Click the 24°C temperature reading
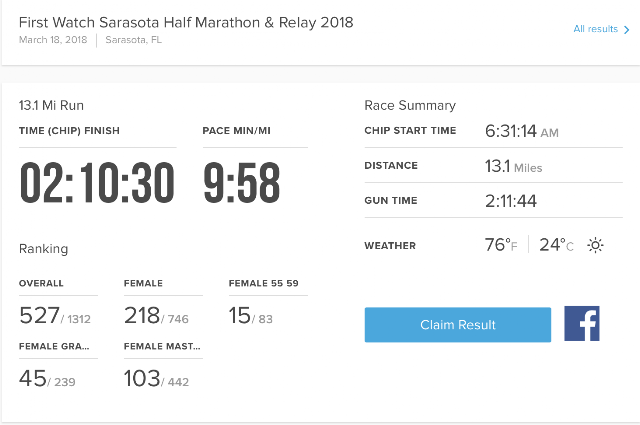This screenshot has width=640, height=425. 556,245
